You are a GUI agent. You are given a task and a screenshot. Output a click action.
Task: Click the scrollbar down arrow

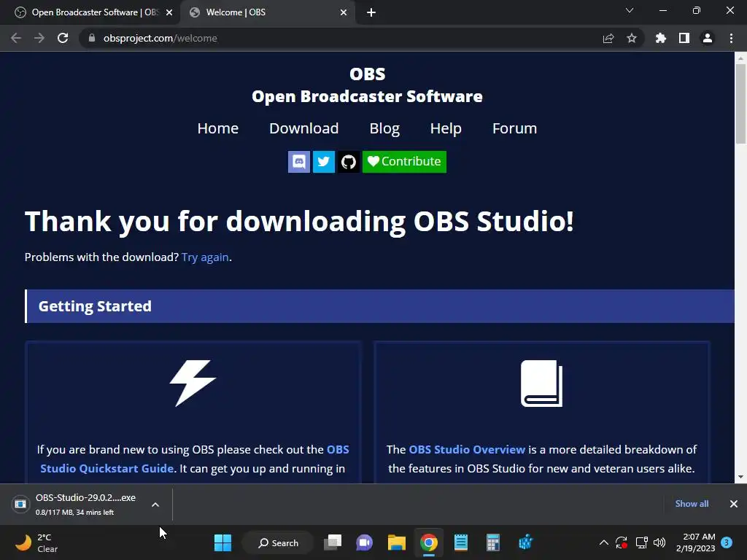[x=740, y=477]
